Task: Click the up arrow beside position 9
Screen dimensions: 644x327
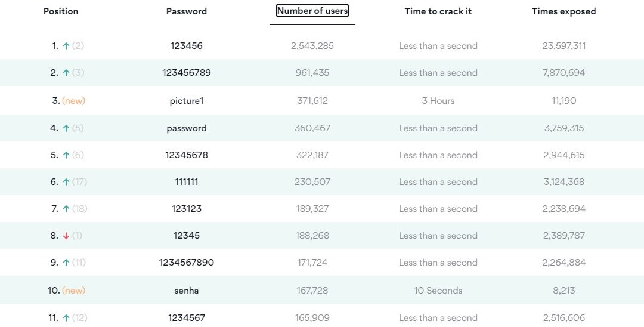Action: [x=66, y=263]
